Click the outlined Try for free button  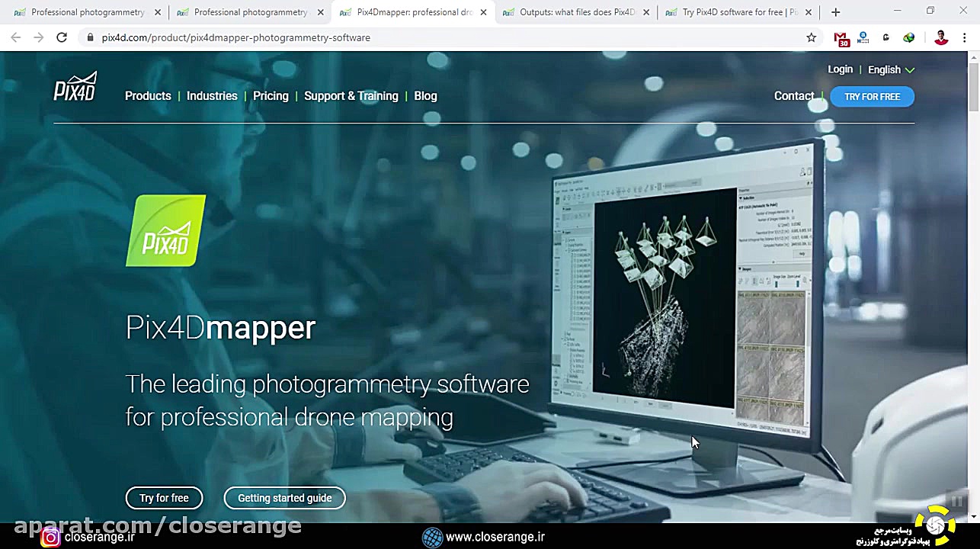coord(164,498)
